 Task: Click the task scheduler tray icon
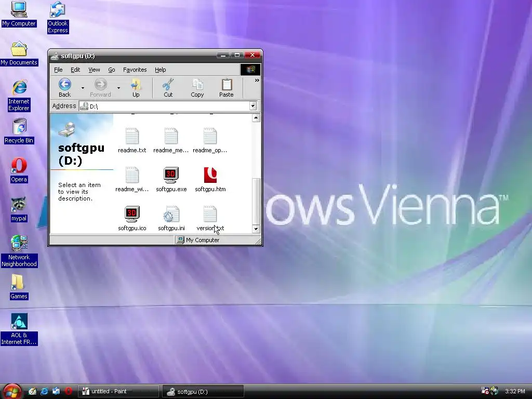485,391
